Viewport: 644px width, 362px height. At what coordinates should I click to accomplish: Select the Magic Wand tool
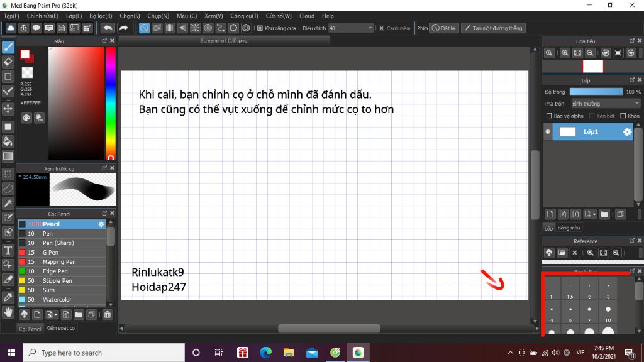(x=8, y=203)
